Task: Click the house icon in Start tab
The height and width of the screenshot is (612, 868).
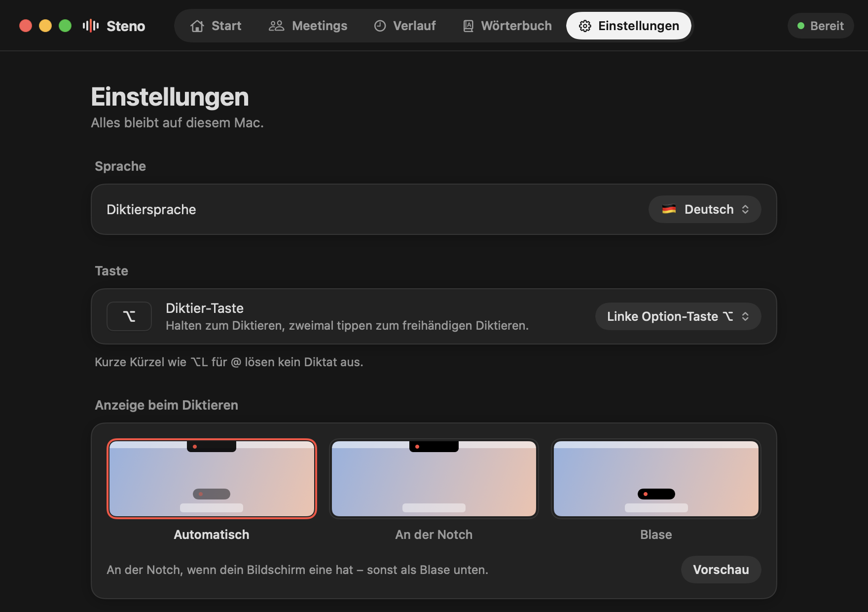Action: pos(197,26)
